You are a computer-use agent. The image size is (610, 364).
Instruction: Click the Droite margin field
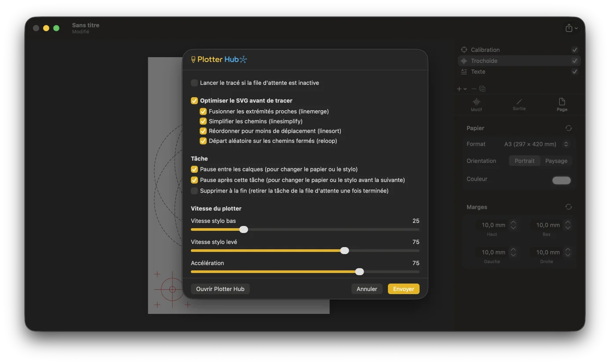tap(547, 252)
